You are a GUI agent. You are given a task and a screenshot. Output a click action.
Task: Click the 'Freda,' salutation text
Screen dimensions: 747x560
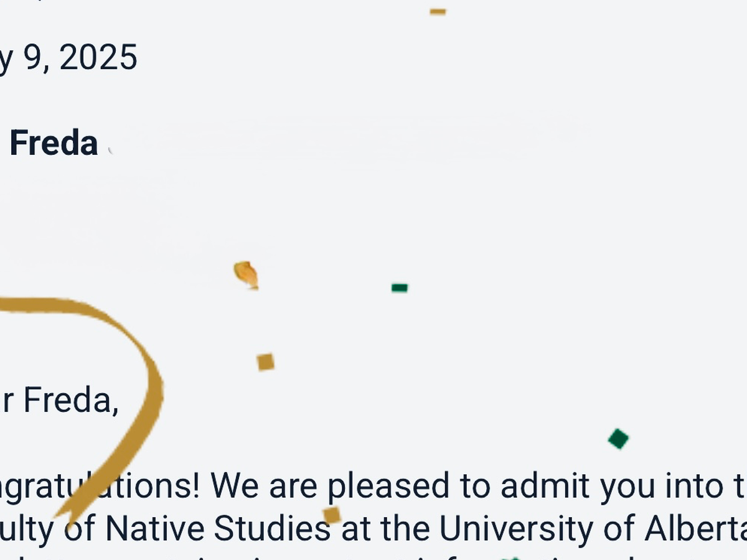71,400
